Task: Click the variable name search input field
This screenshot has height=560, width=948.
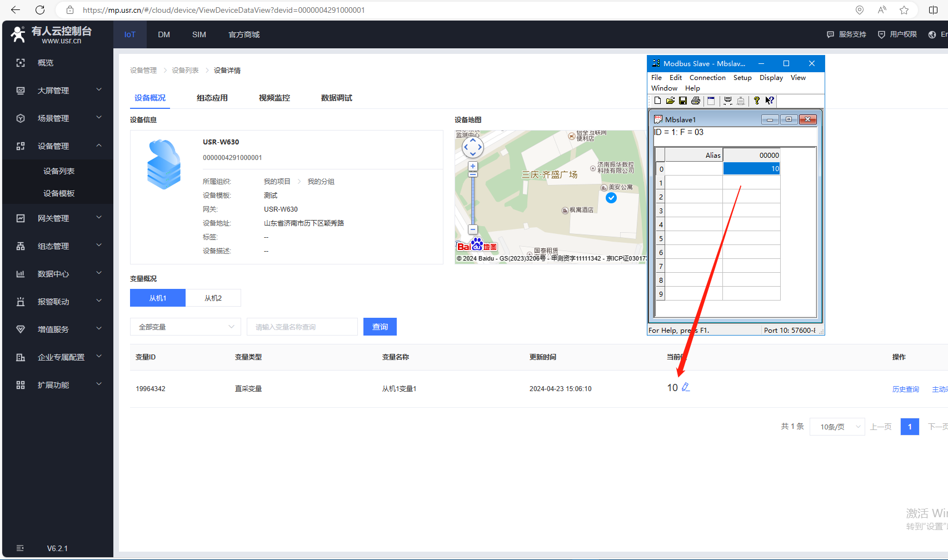Action: pos(302,327)
